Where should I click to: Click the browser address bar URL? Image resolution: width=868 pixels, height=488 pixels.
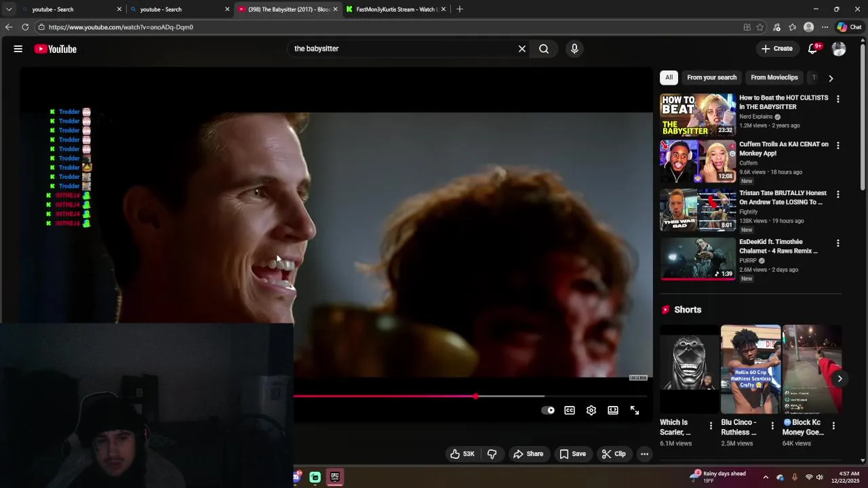[x=121, y=27]
